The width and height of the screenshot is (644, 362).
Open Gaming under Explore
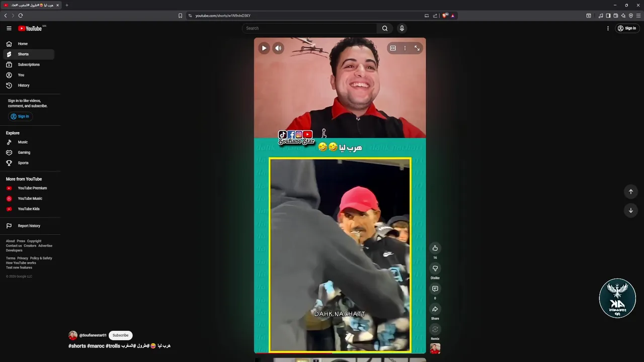coord(28,152)
